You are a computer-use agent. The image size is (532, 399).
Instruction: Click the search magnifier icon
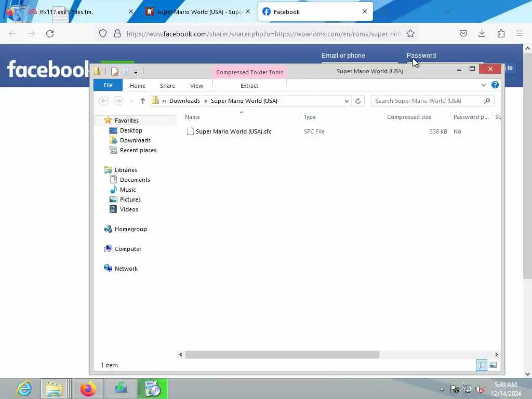[487, 101]
